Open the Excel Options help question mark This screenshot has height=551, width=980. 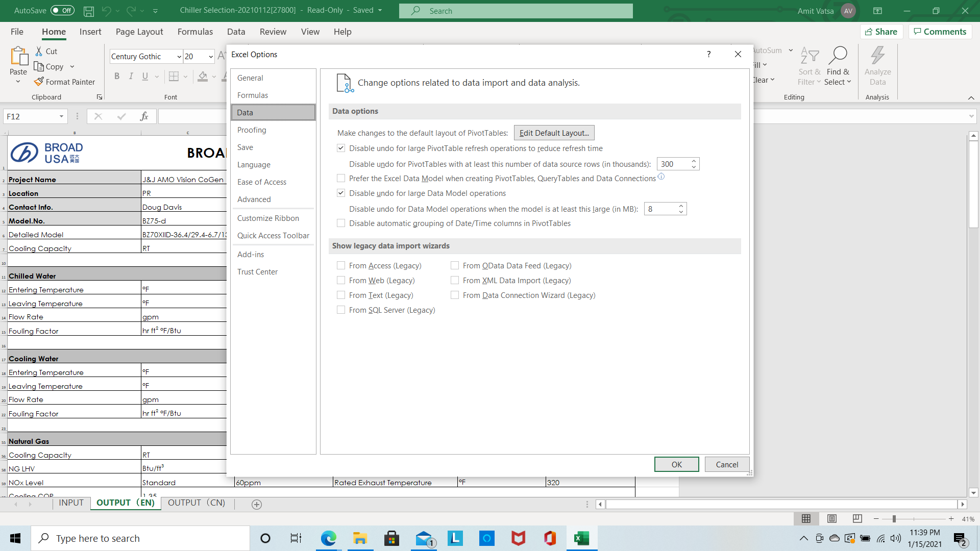coord(708,54)
